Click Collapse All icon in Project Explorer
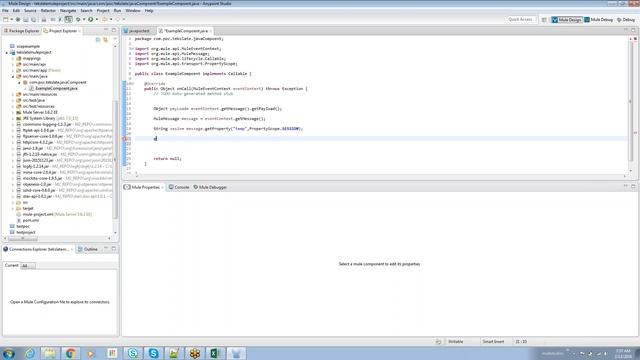The height and width of the screenshot is (360, 640). click(x=98, y=40)
